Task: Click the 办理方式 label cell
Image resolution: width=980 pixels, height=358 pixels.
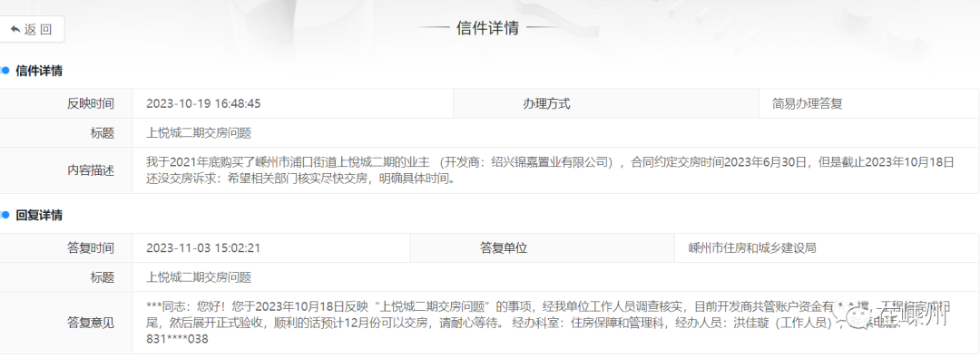Action: click(605, 103)
